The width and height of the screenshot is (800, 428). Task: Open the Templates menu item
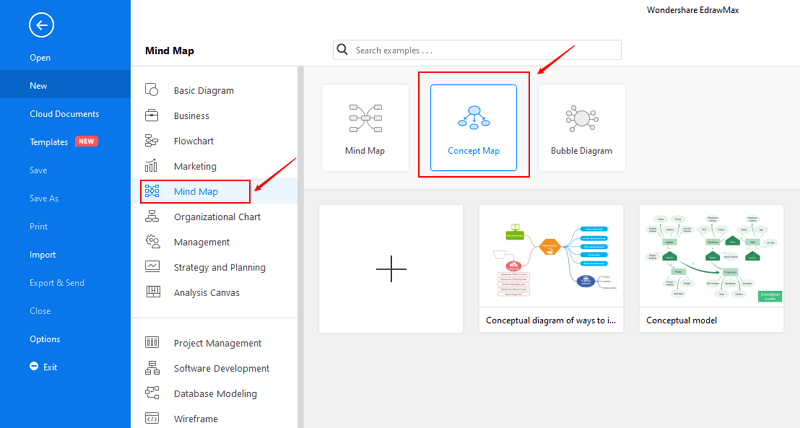pyautogui.click(x=49, y=142)
